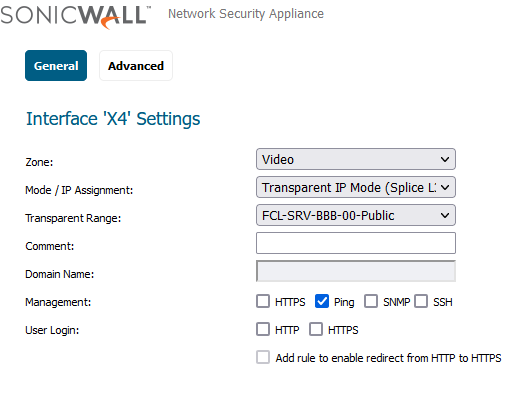Toggle the HTTP to HTTPS redirect rule checkbox

pyautogui.click(x=263, y=357)
